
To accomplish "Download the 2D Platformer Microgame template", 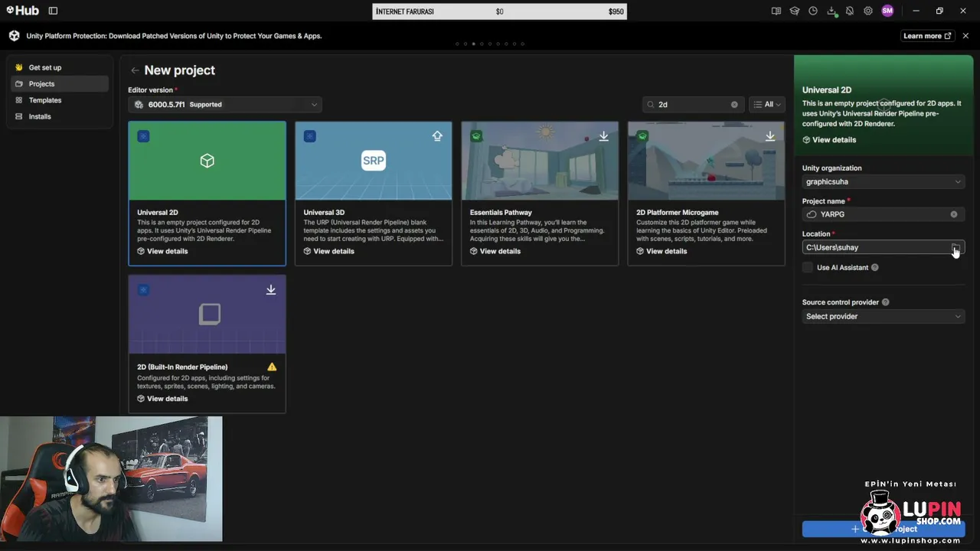I will point(770,136).
